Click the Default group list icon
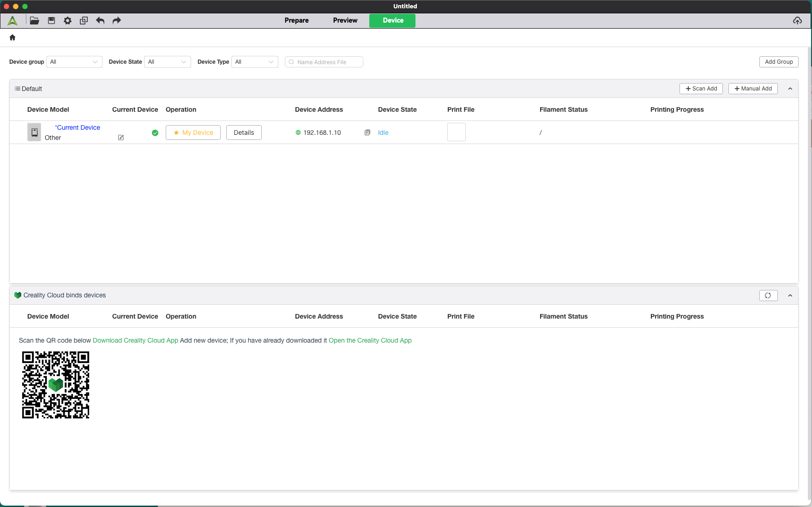The image size is (812, 507). click(x=17, y=89)
